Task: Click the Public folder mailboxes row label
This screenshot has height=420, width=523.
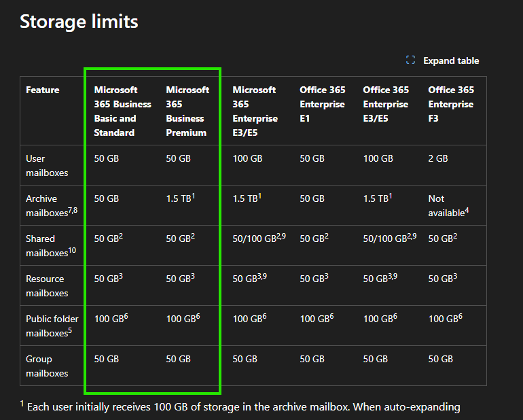Action: coord(52,326)
